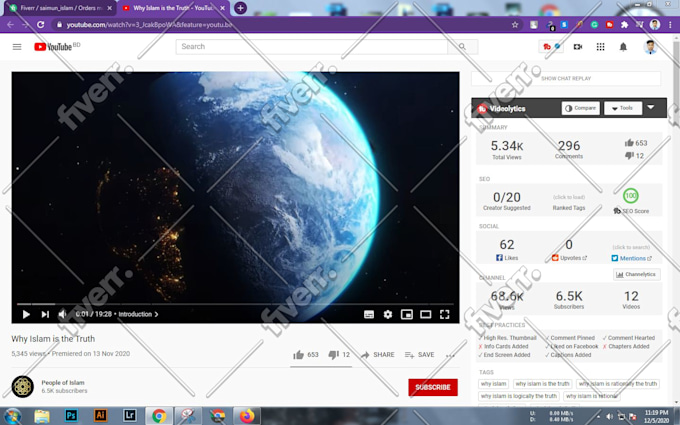The width and height of the screenshot is (680, 425).
Task: Open Photoshop from the taskbar
Action: [71, 416]
